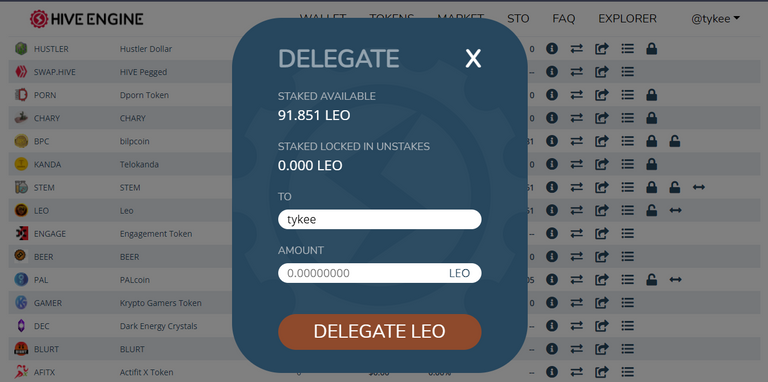
Task: Show info icon for HUSTLER token
Action: pyautogui.click(x=552, y=48)
